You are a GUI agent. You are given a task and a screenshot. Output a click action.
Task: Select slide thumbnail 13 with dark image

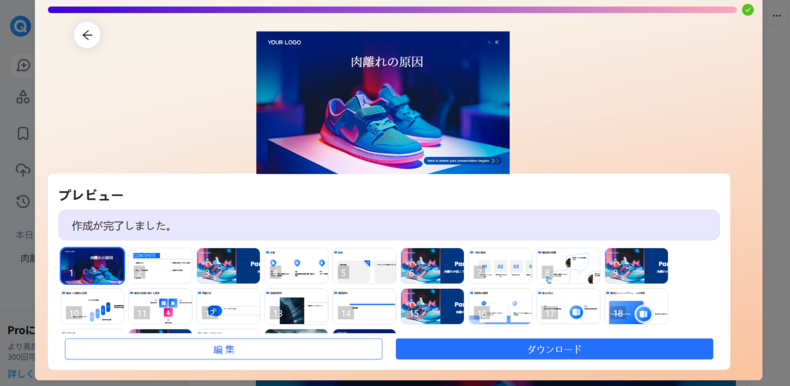pos(296,306)
